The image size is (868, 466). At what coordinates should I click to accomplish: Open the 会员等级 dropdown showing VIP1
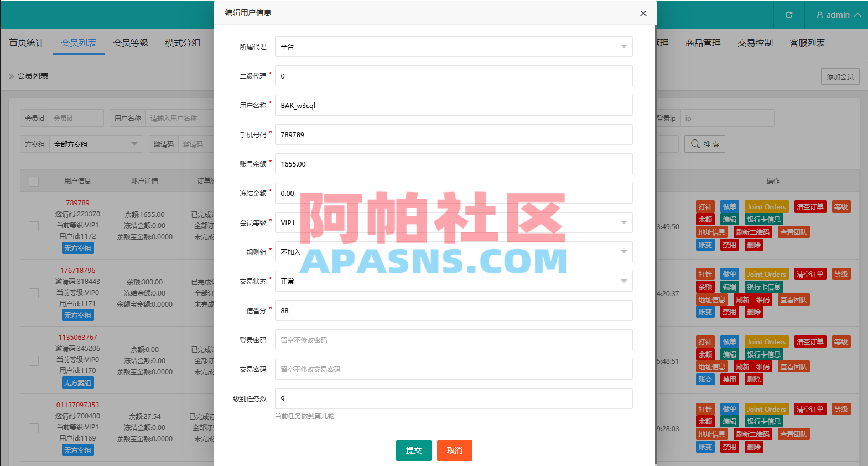454,222
